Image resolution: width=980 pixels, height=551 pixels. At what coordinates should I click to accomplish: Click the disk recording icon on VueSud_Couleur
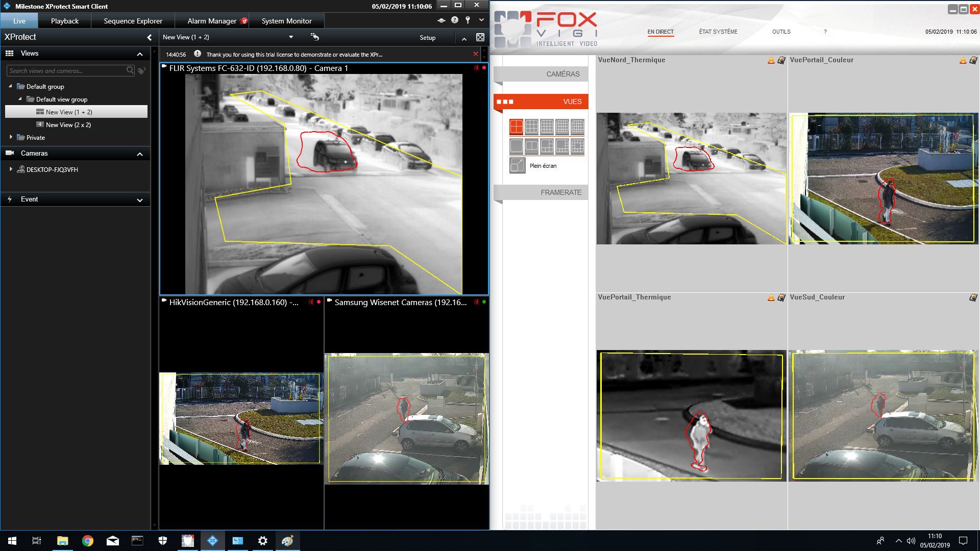[973, 297]
